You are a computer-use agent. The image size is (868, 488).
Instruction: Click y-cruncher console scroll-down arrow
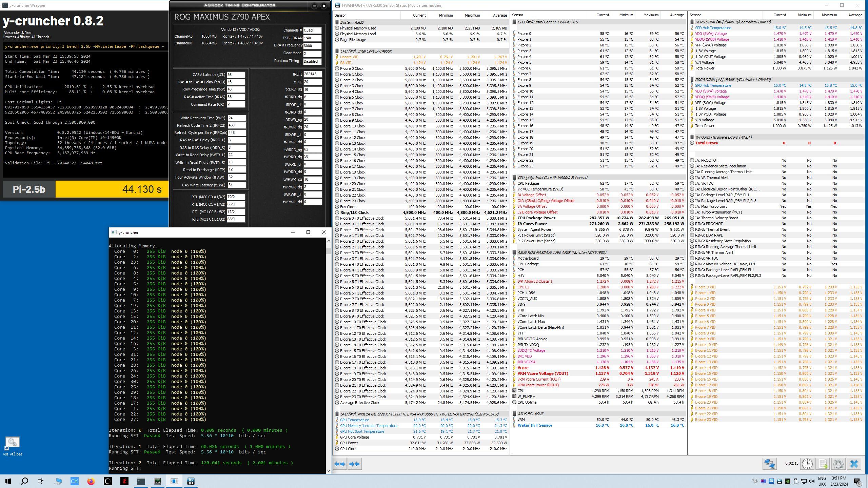tap(328, 471)
